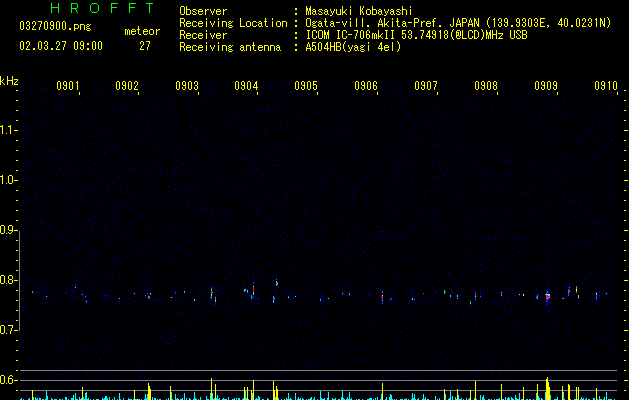Click the 'meteor' label
629x400 pixels.
tap(142, 31)
